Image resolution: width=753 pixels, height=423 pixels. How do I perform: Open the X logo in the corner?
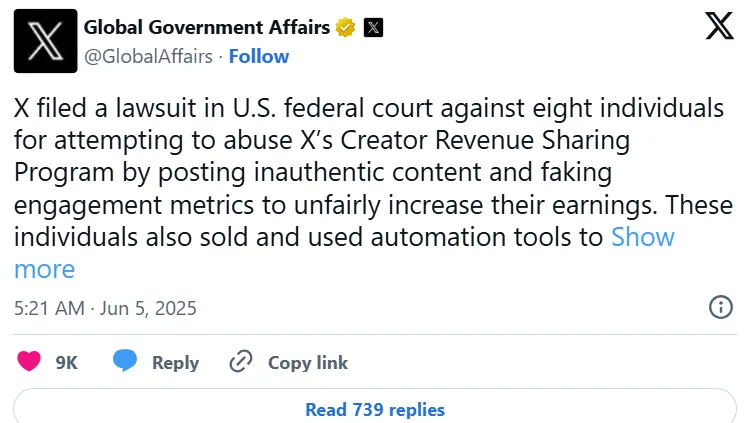(x=719, y=26)
